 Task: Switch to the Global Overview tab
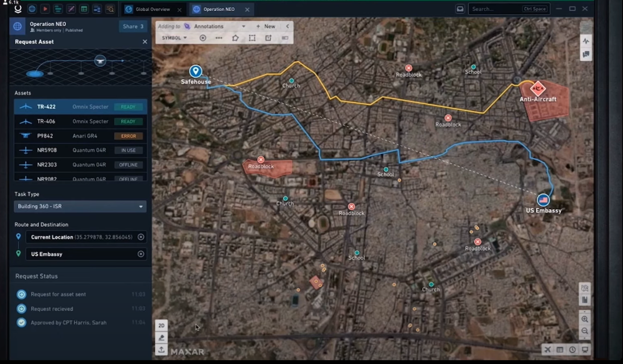(153, 9)
